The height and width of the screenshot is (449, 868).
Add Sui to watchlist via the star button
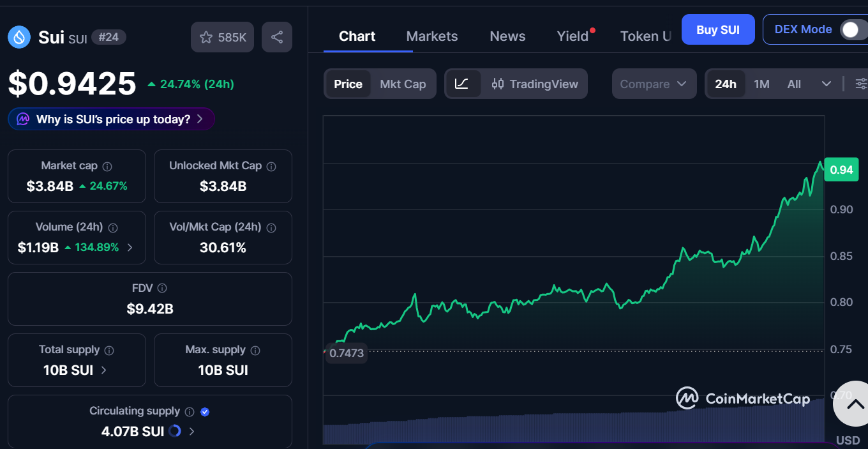pyautogui.click(x=222, y=37)
